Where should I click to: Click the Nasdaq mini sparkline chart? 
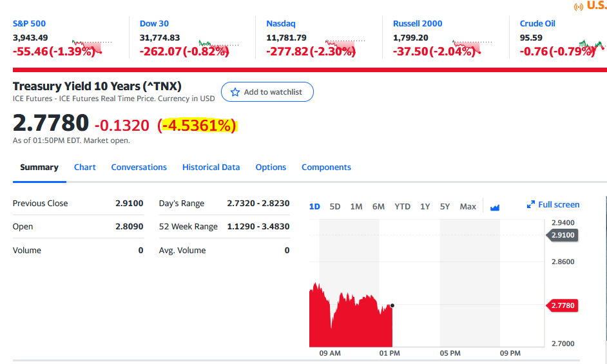coord(345,47)
